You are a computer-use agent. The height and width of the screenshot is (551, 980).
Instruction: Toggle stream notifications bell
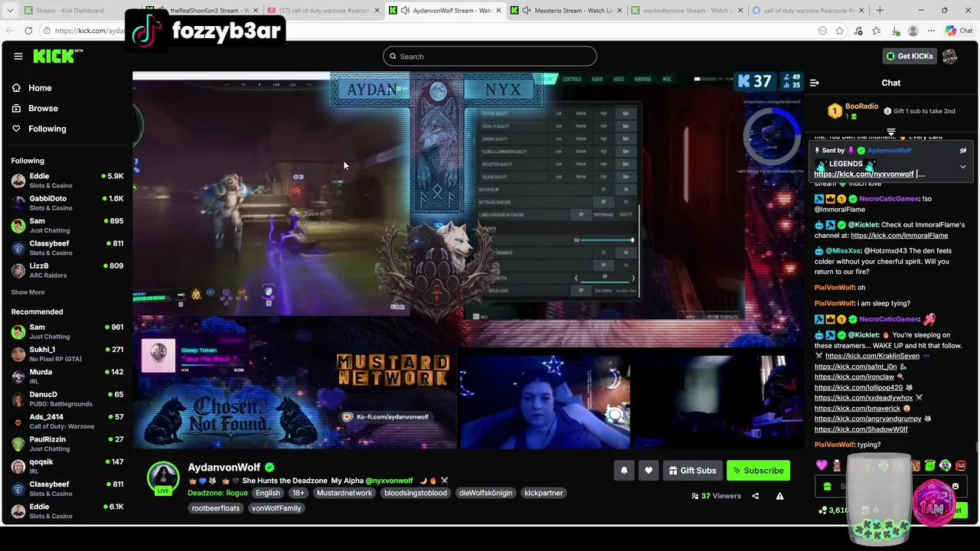(624, 471)
